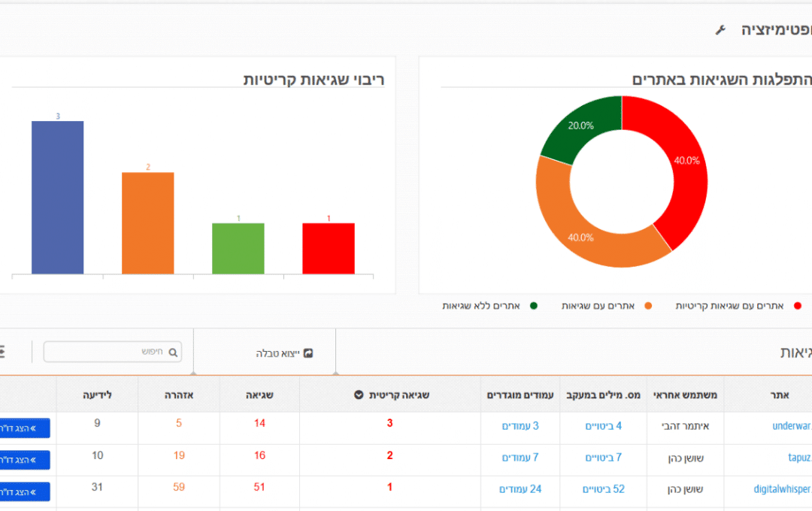Click the red legend dot for אתרים עם שגיאות קריטיות
The image size is (812, 511).
pos(798,306)
